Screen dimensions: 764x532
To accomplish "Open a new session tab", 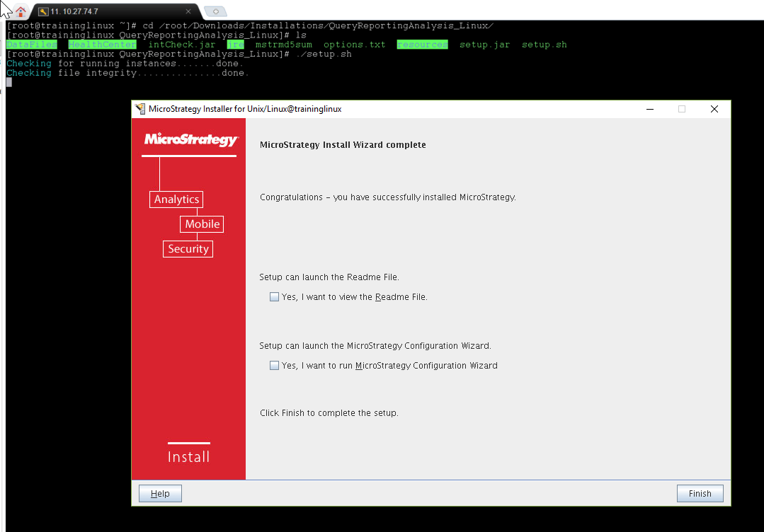I will 215,11.
